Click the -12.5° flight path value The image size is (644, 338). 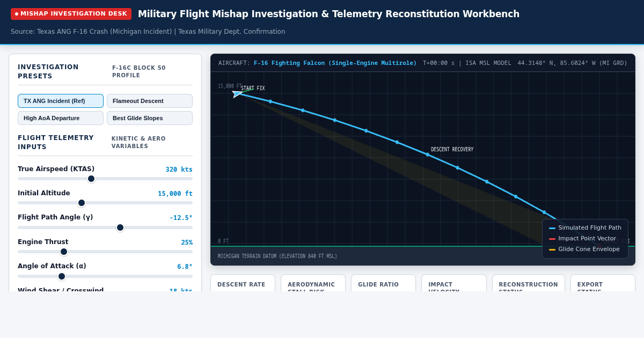click(x=181, y=218)
